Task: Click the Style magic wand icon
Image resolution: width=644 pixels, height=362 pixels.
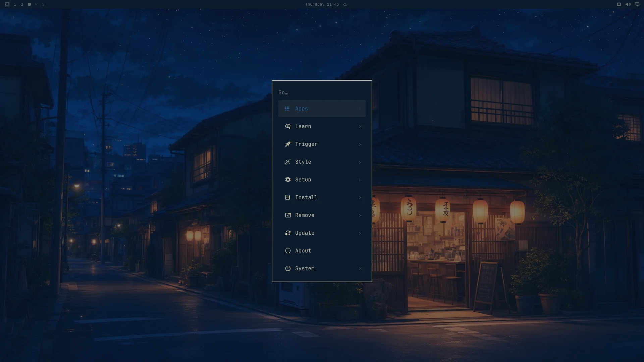Action: coord(288,162)
